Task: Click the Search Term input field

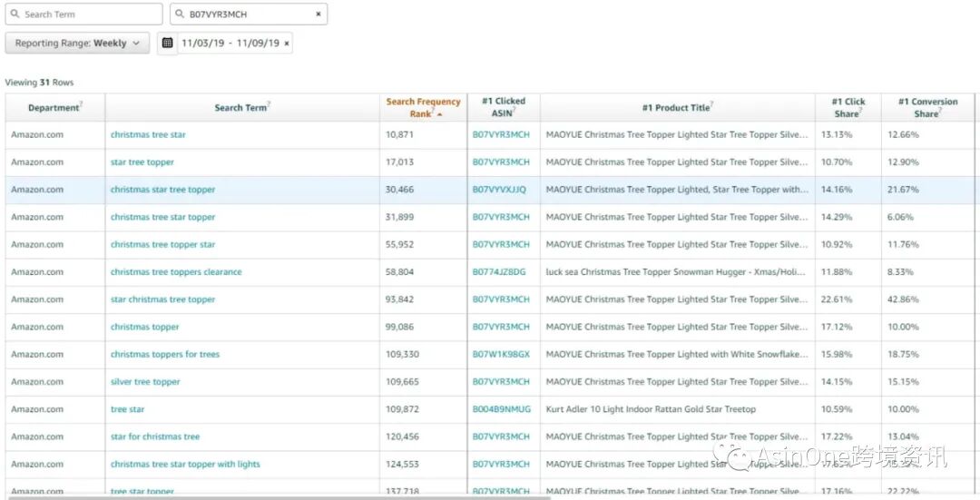Action: coord(83,14)
